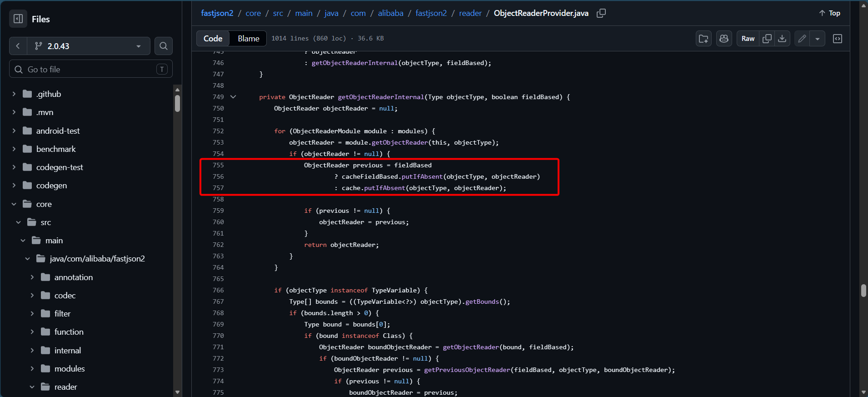Click the file tree scroll down arrow
The image size is (868, 397).
click(x=177, y=392)
